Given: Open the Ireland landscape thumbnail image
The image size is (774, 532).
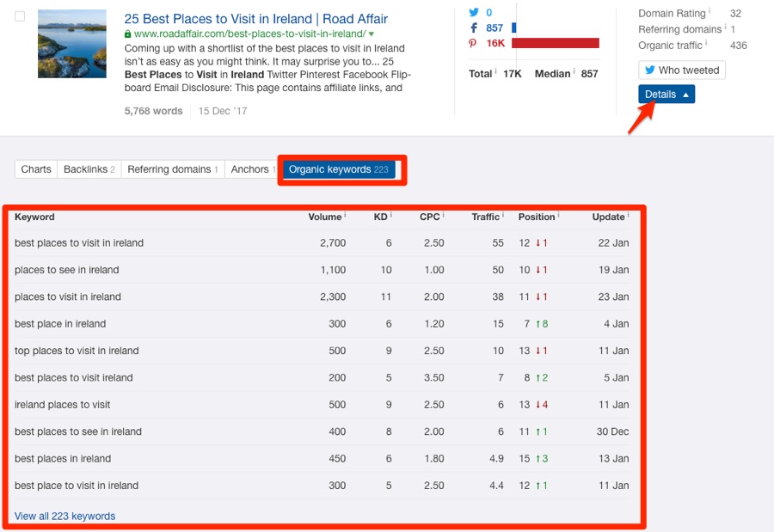Looking at the screenshot, I should (x=72, y=44).
